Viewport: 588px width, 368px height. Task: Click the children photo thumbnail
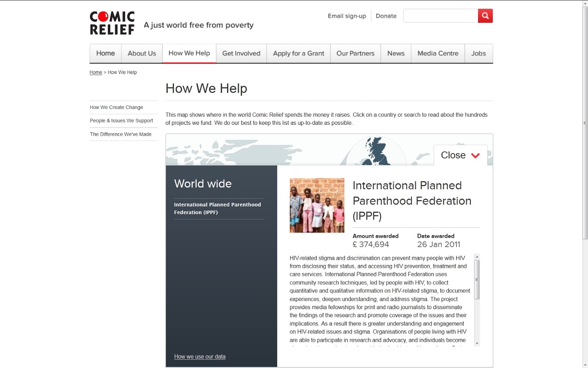click(x=317, y=205)
